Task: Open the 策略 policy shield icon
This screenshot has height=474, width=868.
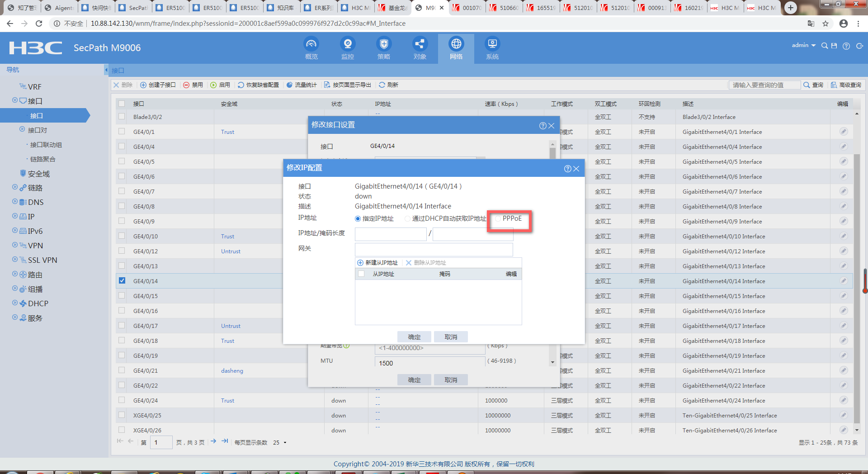Action: pos(383,44)
